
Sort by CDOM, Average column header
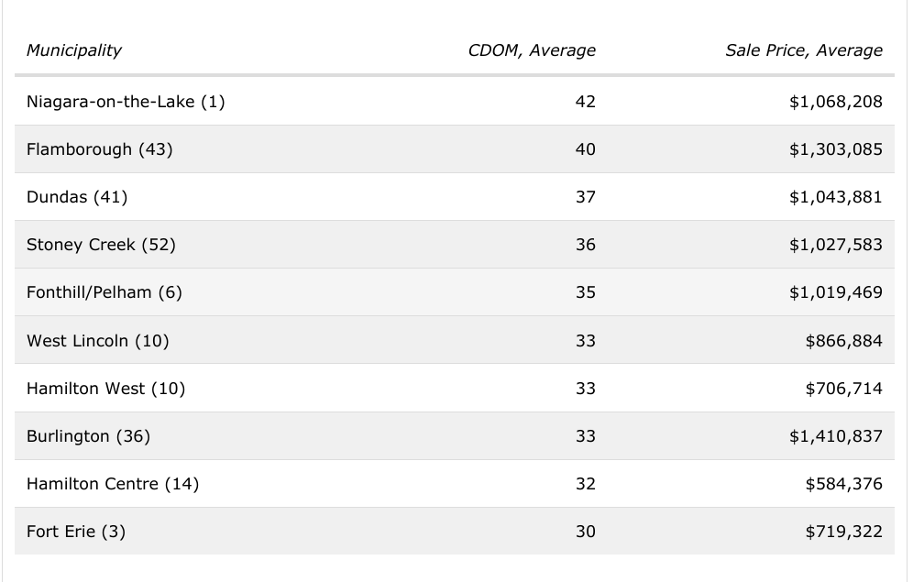click(x=532, y=50)
